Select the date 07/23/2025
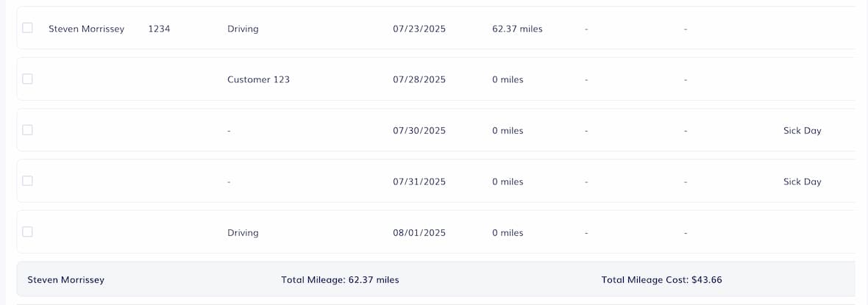The height and width of the screenshot is (305, 868). pos(419,29)
